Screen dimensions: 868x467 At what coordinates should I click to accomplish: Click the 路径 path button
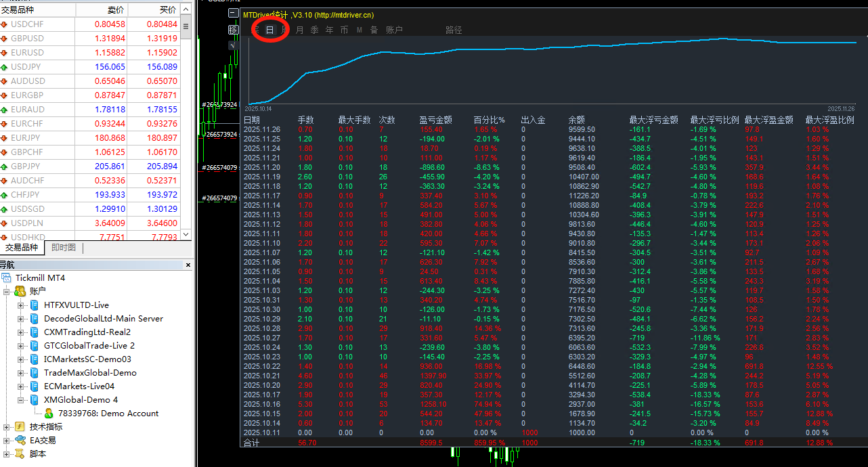pos(454,30)
